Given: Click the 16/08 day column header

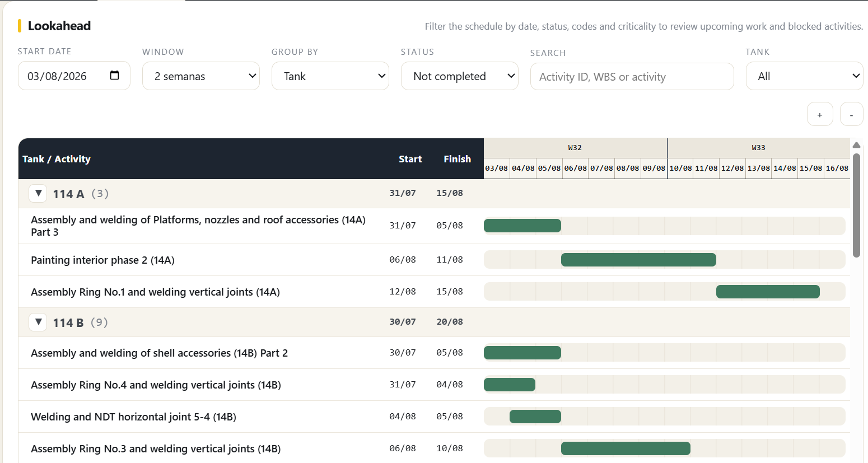Looking at the screenshot, I should [837, 169].
